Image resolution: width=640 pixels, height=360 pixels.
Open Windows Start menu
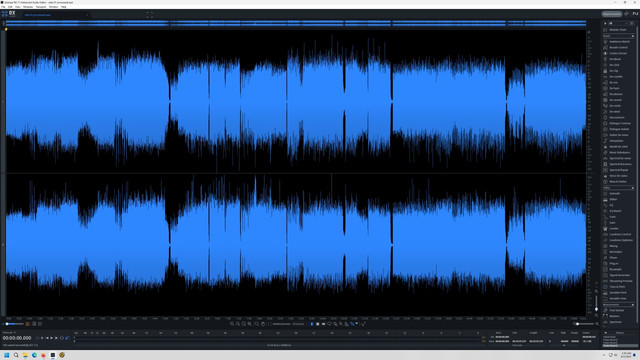[x=7, y=355]
